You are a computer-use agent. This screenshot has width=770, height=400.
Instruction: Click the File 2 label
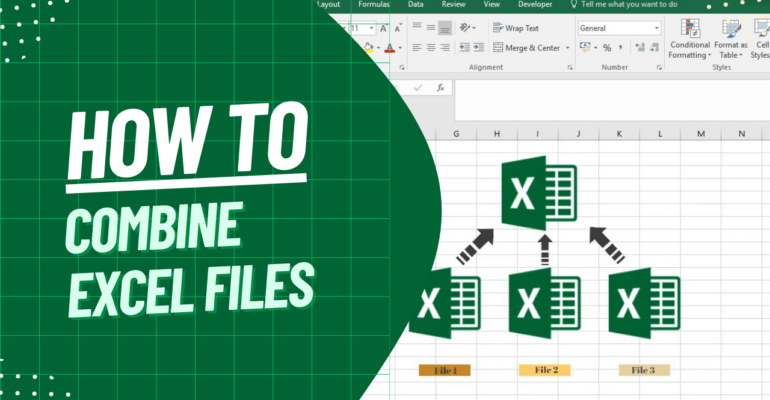click(x=545, y=370)
